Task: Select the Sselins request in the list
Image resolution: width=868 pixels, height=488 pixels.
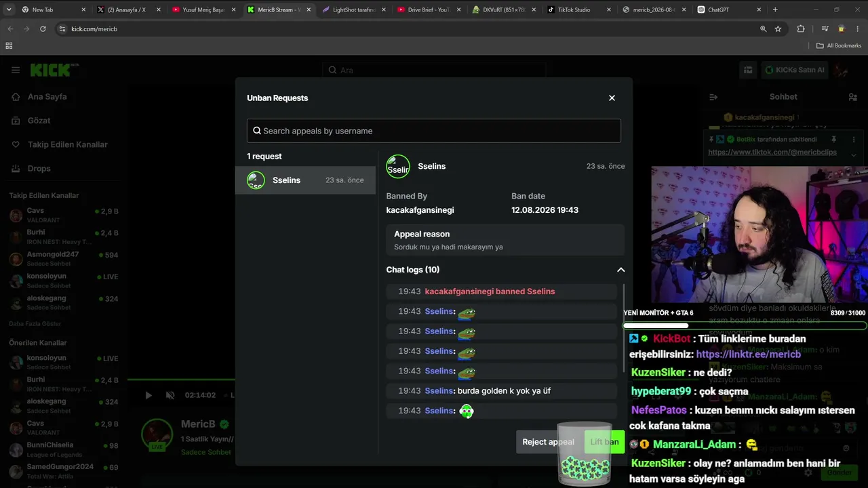Action: (x=305, y=180)
